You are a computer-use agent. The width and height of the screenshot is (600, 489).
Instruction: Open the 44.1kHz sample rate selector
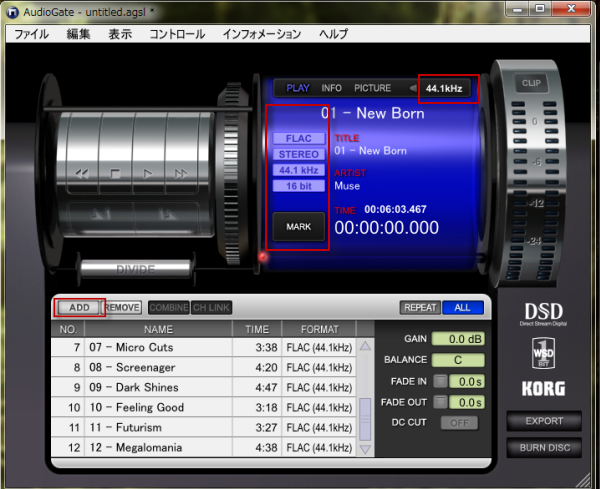[x=447, y=88]
